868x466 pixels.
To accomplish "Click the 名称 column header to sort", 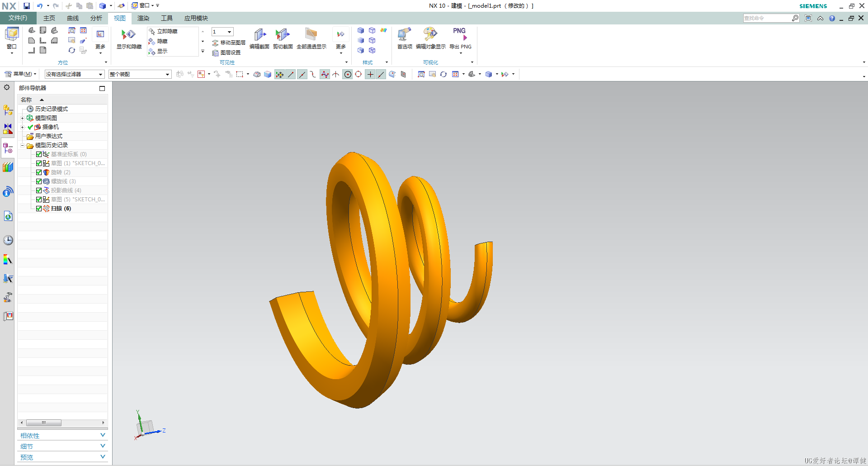I will pos(62,100).
